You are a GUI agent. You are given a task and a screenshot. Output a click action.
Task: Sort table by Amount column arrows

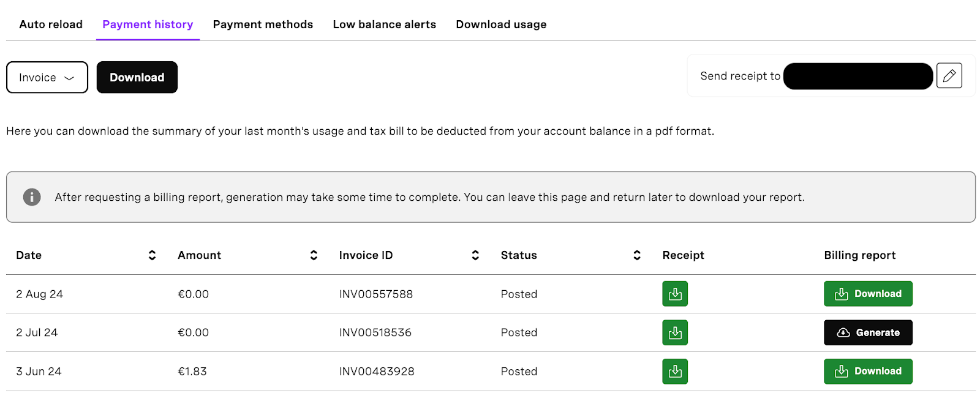point(314,255)
